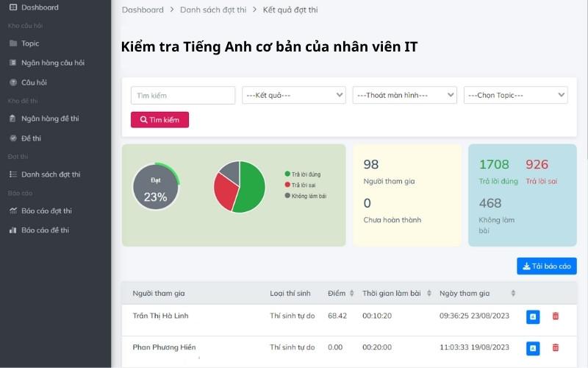This screenshot has height=368, width=588.
Task: Open Báo cáo đề thi menu item
Action: pyautogui.click(x=46, y=230)
